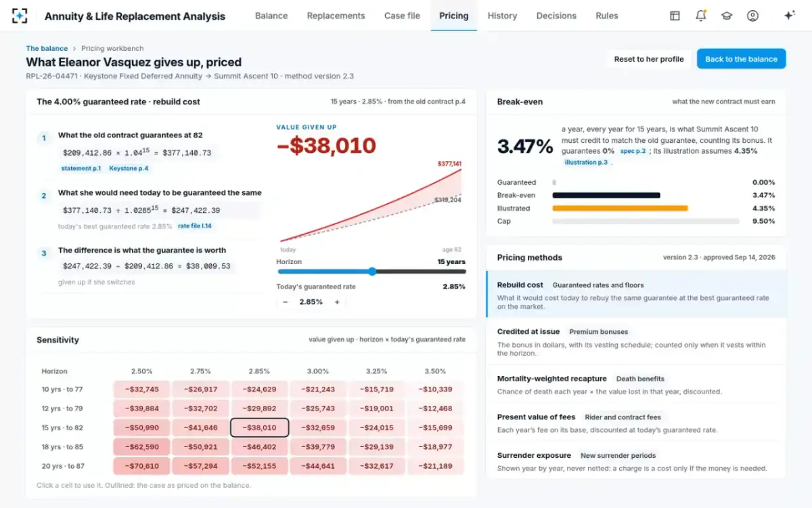This screenshot has width=812, height=508.
Task: Click sensitivity cell −$32,745
Action: point(142,389)
